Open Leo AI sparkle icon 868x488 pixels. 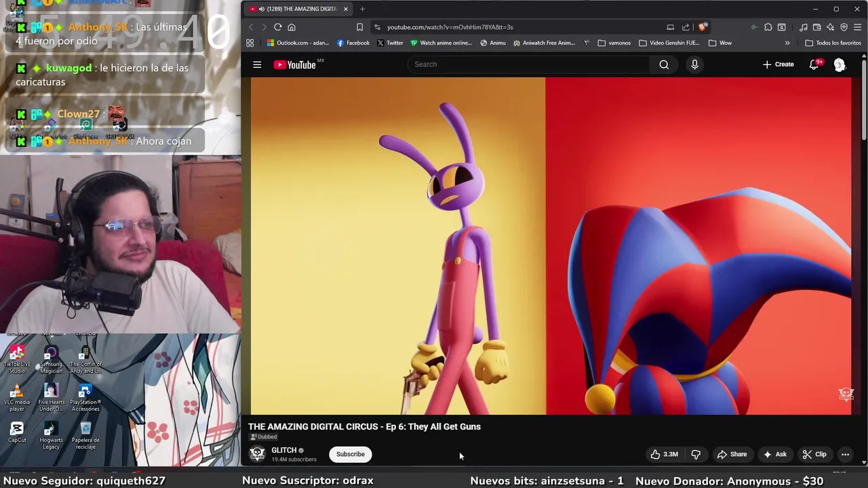(x=831, y=27)
